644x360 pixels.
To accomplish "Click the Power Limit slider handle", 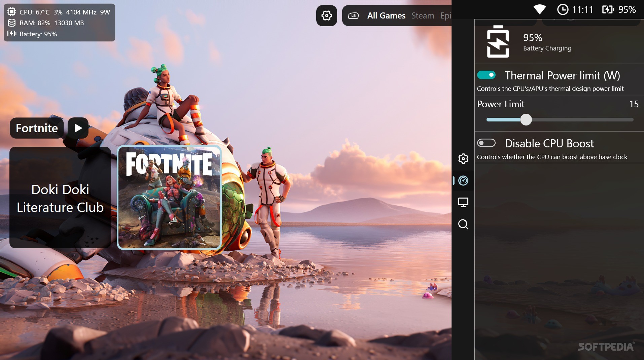I will tap(526, 119).
